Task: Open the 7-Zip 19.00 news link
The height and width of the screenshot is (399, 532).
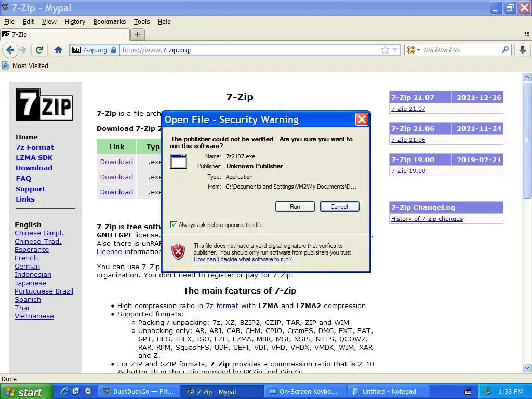Action: tap(408, 171)
